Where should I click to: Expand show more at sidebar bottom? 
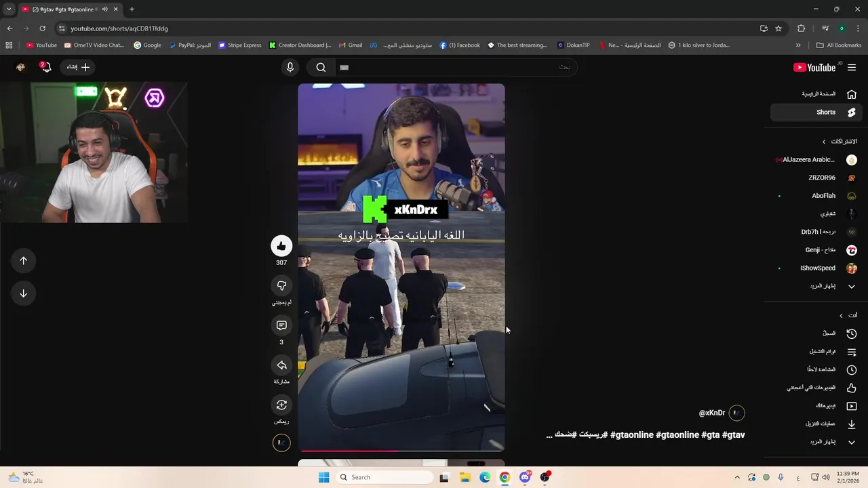pyautogui.click(x=816, y=442)
